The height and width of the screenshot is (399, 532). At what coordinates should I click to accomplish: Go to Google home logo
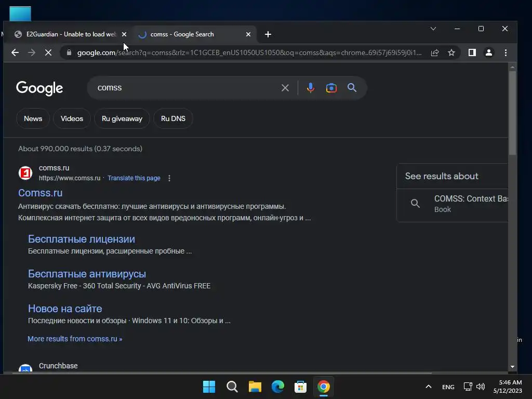(x=39, y=88)
